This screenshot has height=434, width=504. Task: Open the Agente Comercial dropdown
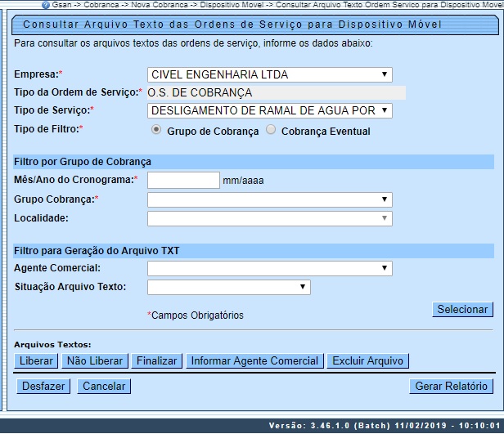269,268
